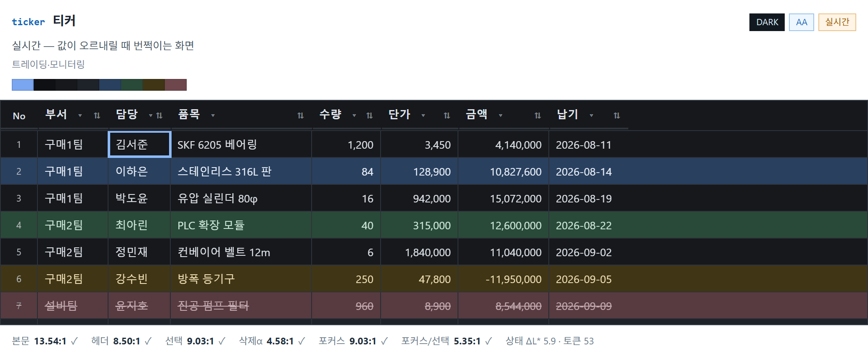868x357 pixels.
Task: Click the 담당 cell 박도윤
Action: (x=140, y=198)
